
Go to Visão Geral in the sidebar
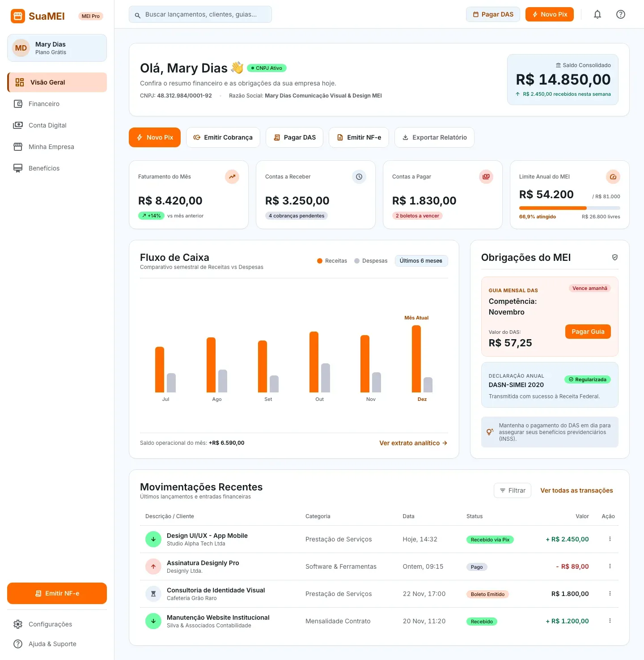[x=57, y=82]
